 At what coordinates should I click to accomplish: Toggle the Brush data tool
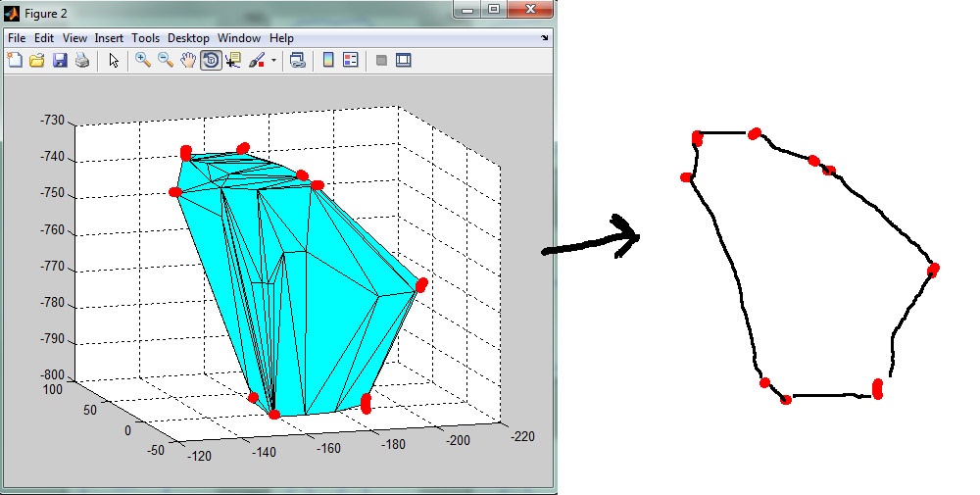tap(256, 61)
